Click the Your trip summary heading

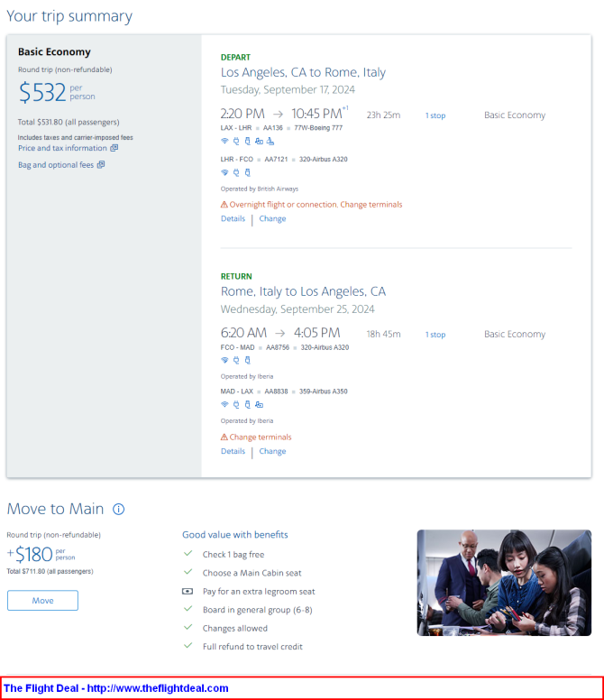click(x=69, y=16)
